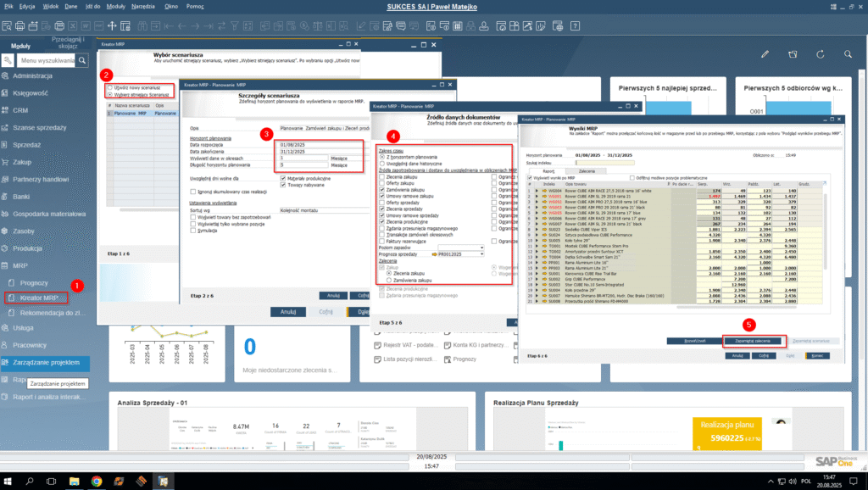Open the Narzędzia menu
Image resolution: width=868 pixels, height=490 pixels.
(143, 7)
